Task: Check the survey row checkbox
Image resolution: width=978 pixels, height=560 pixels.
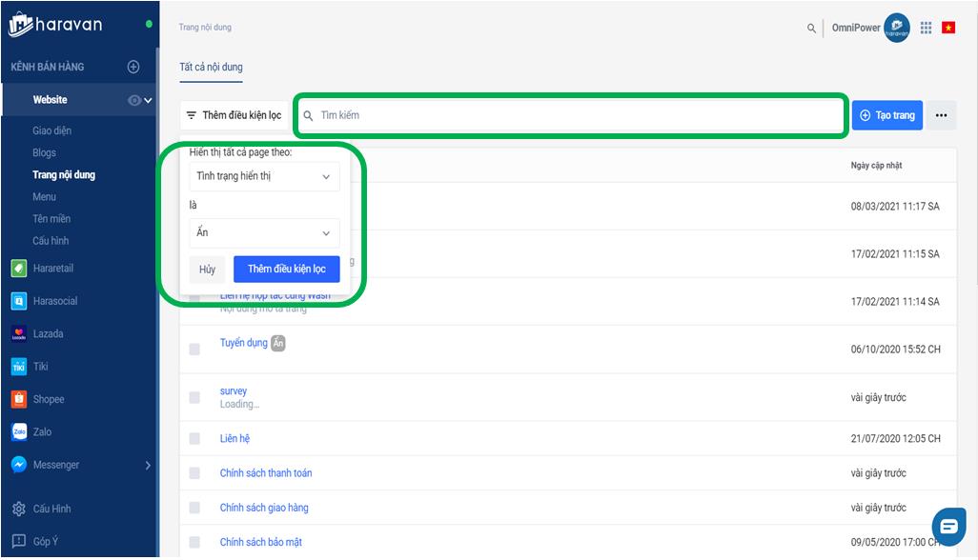Action: click(x=194, y=397)
